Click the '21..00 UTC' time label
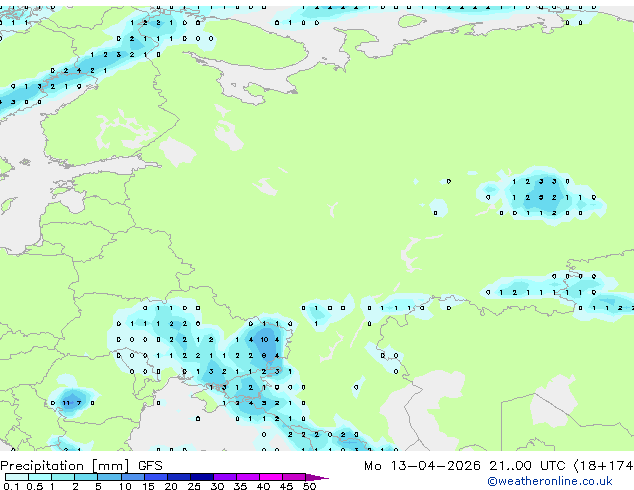This screenshot has height=490, width=634. [527, 466]
